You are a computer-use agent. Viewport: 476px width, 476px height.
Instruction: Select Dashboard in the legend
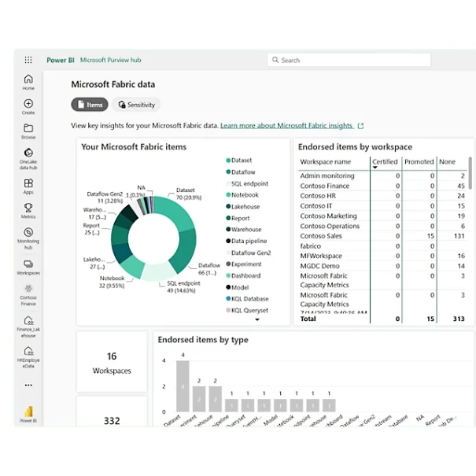pyautogui.click(x=243, y=275)
